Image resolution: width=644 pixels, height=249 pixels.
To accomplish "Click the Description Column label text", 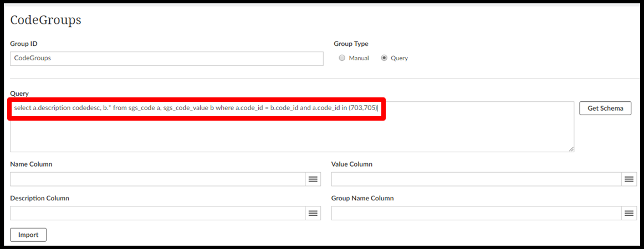I will tap(39, 198).
